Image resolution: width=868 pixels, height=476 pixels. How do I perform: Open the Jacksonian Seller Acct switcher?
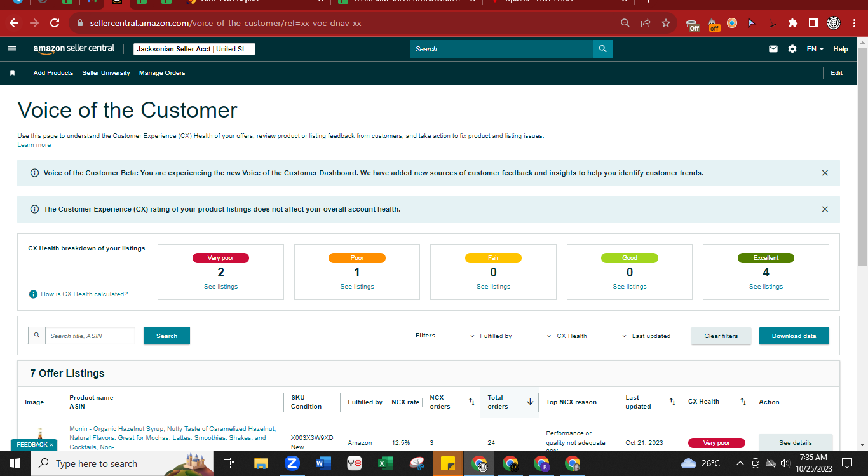tap(194, 49)
